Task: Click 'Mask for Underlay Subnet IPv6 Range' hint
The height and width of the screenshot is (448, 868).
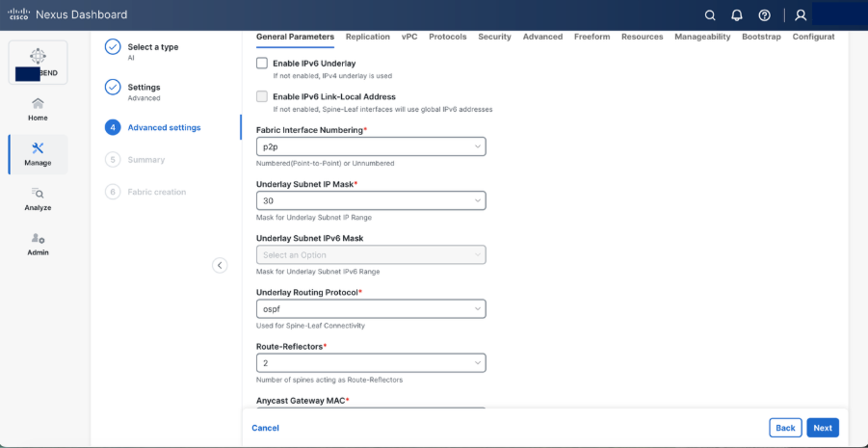Action: (318, 272)
